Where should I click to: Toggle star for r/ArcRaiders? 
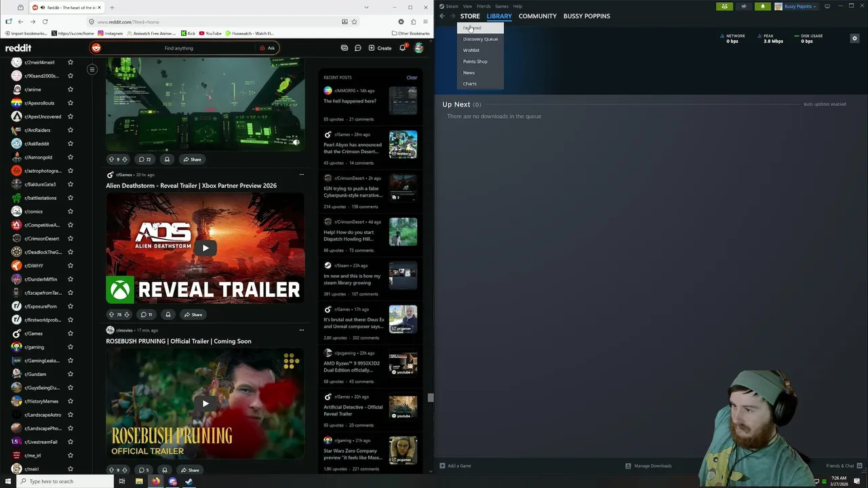coord(70,130)
